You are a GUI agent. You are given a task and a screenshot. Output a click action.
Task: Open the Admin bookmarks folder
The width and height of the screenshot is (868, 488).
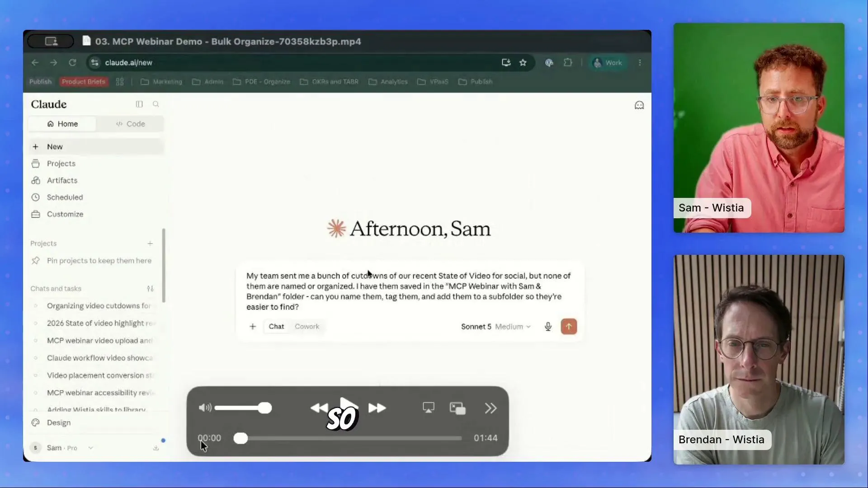(208, 82)
